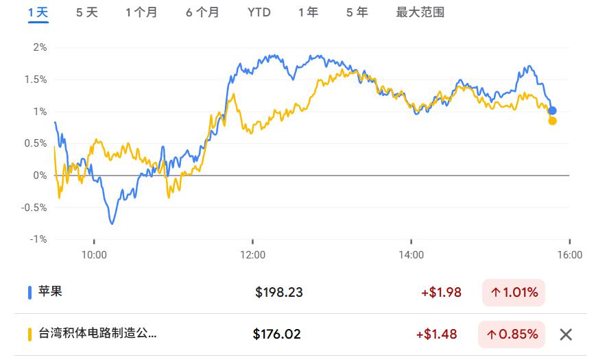Select the YTD range tab
The height and width of the screenshot is (364, 596).
pos(259,12)
